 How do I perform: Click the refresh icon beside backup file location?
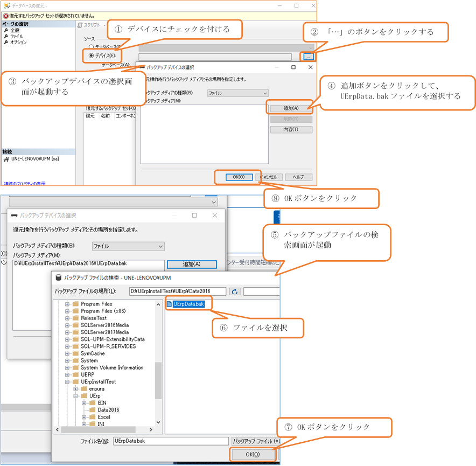click(235, 291)
